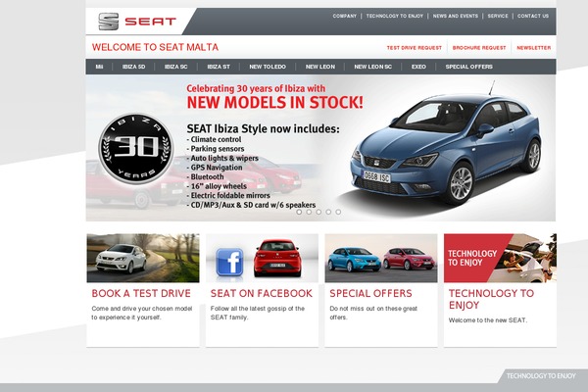The width and height of the screenshot is (588, 392).
Task: Open the Contact Us page
Action: tap(533, 16)
